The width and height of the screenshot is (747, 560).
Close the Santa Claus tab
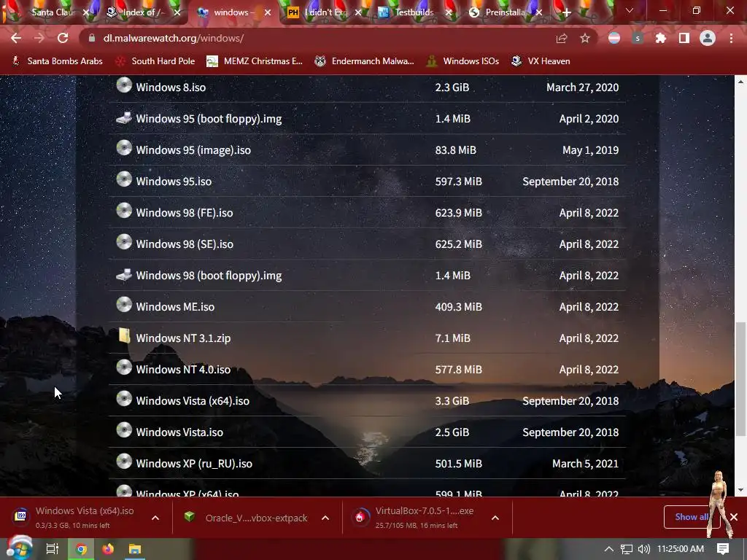(x=86, y=12)
